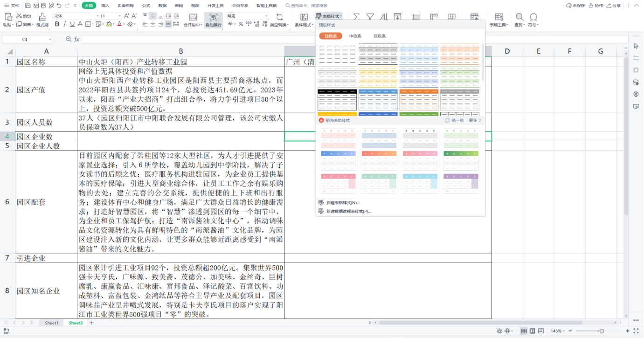Open Print Preview from quick access toolbar

[x=51, y=6]
